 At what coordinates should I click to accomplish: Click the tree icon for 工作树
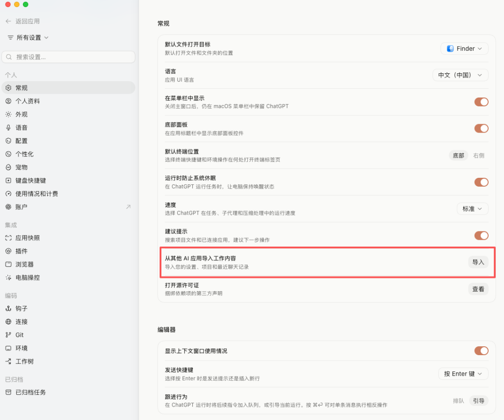(8, 361)
